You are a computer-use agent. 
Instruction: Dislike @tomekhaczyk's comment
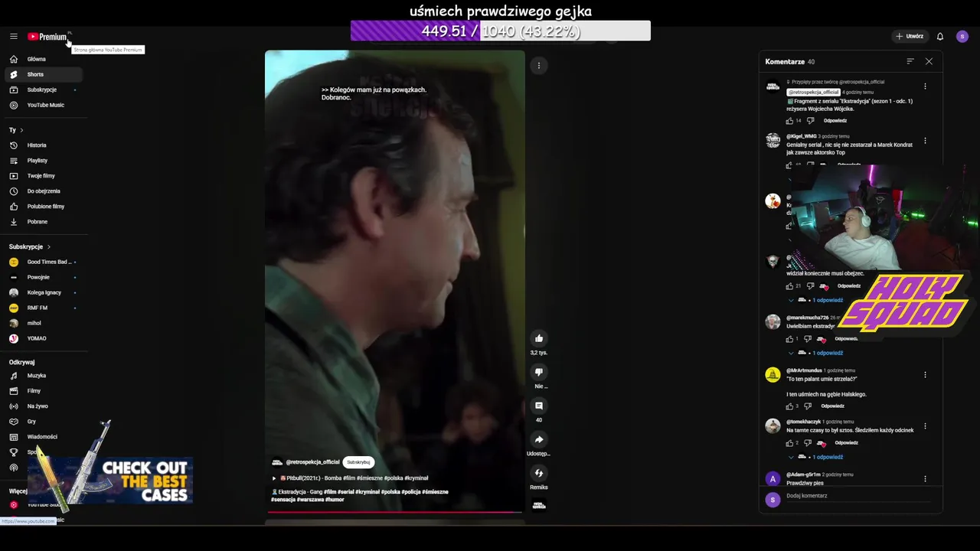tap(808, 443)
